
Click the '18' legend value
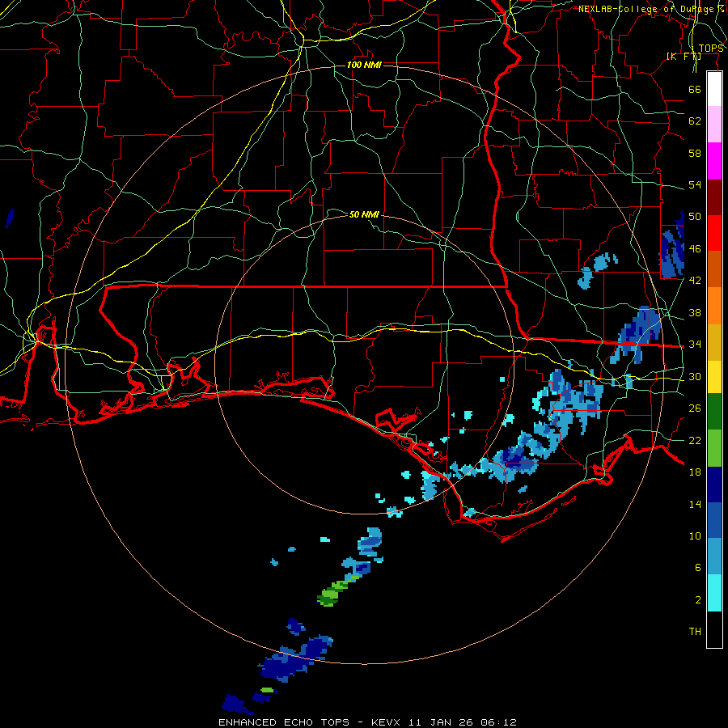click(695, 472)
